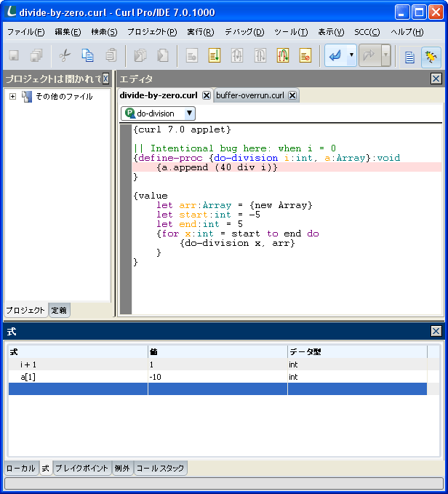Close the buffer-overrun.curl tab
Screen dimensions: 448x494
pyautogui.click(x=292, y=95)
